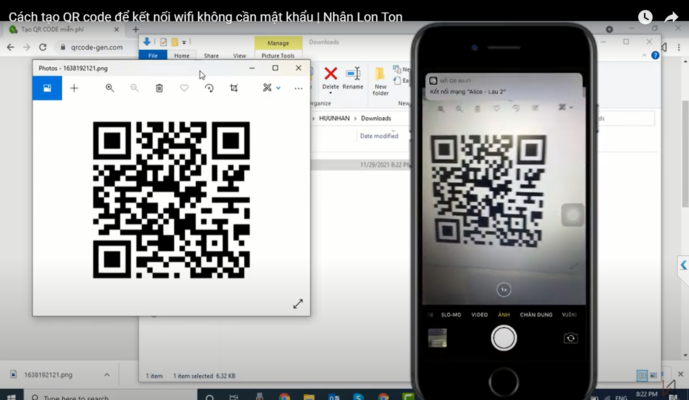Sort by Date modified column header
This screenshot has height=400, width=689.
(379, 136)
